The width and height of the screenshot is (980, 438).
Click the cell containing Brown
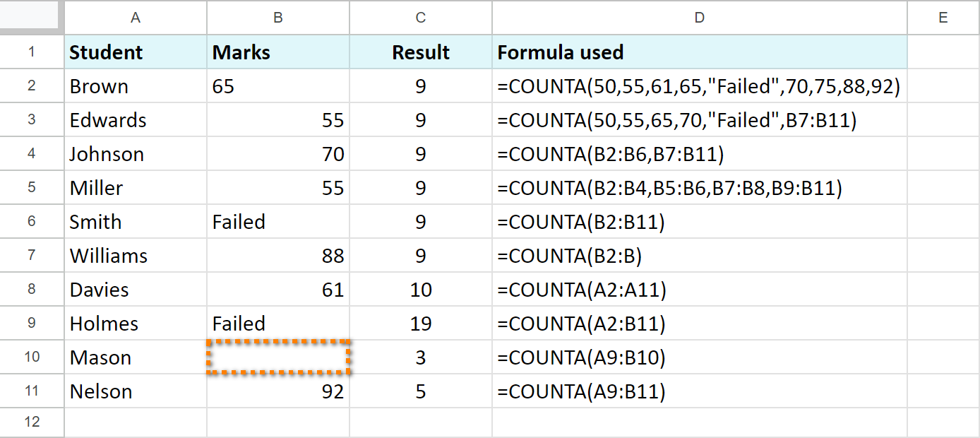pos(135,85)
